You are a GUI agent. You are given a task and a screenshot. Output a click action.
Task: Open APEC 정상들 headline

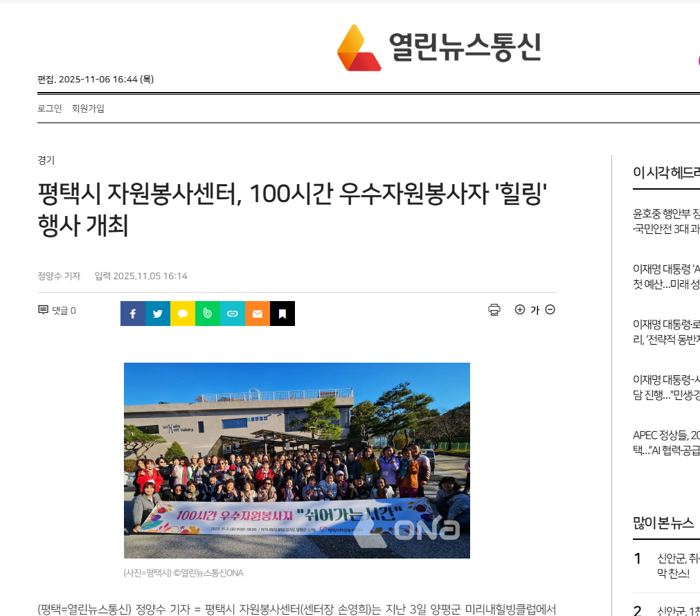click(x=666, y=442)
